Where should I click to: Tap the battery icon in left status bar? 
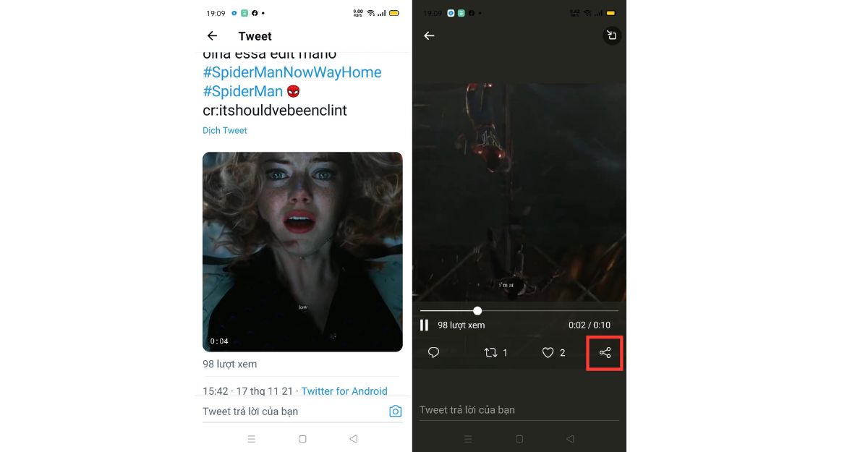pos(394,13)
